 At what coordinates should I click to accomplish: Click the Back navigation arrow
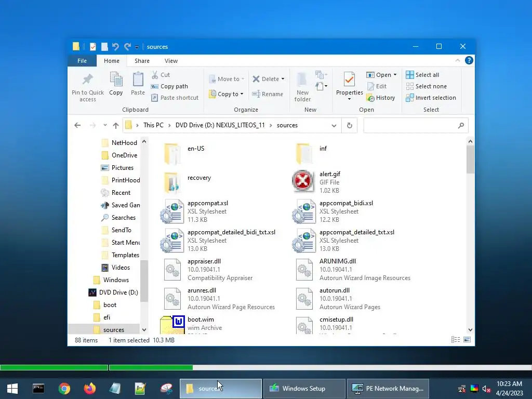tap(77, 125)
